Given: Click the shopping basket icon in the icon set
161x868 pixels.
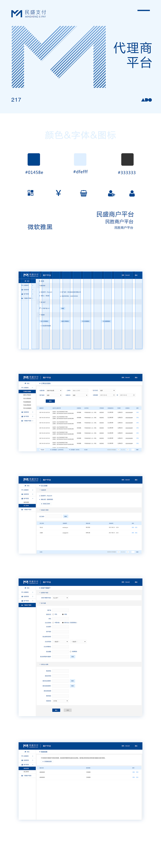Looking at the screenshot, I should pos(84,193).
